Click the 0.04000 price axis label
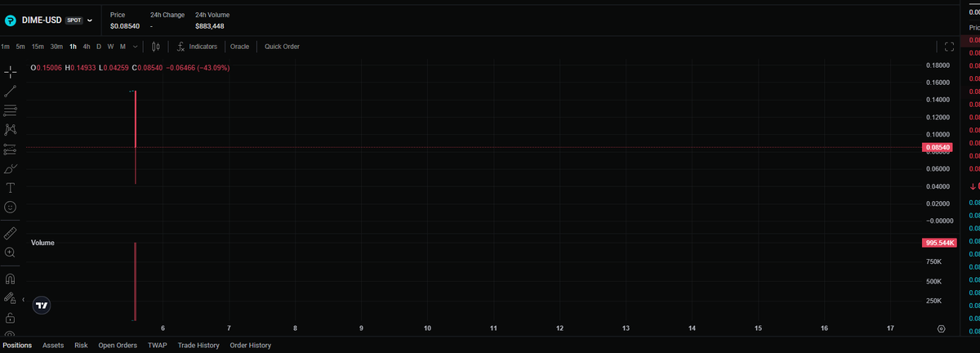This screenshot has width=980, height=353. pyautogui.click(x=938, y=186)
